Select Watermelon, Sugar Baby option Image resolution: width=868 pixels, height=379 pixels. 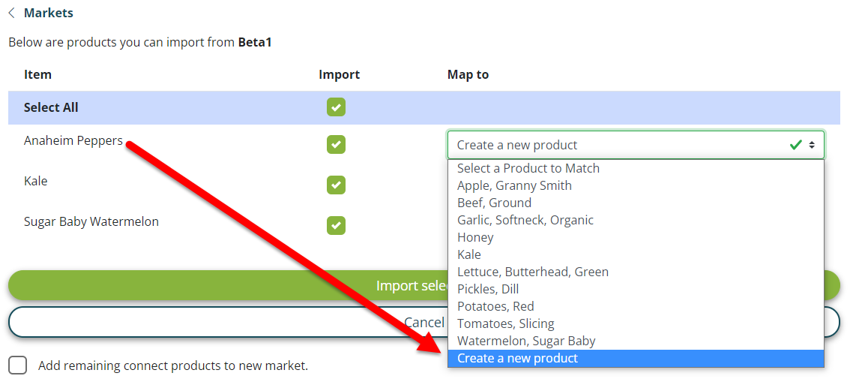pyautogui.click(x=525, y=341)
